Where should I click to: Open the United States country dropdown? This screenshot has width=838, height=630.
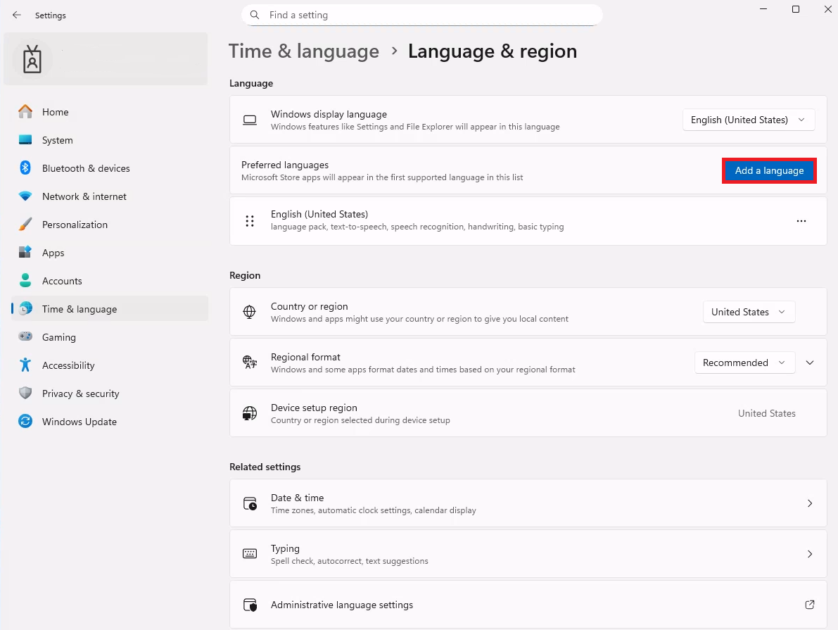pos(749,312)
